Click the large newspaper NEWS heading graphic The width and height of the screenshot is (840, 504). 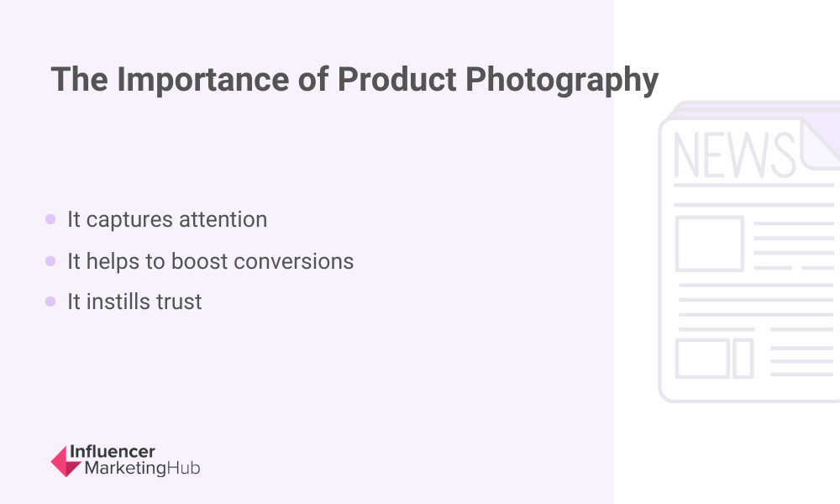pyautogui.click(x=734, y=155)
